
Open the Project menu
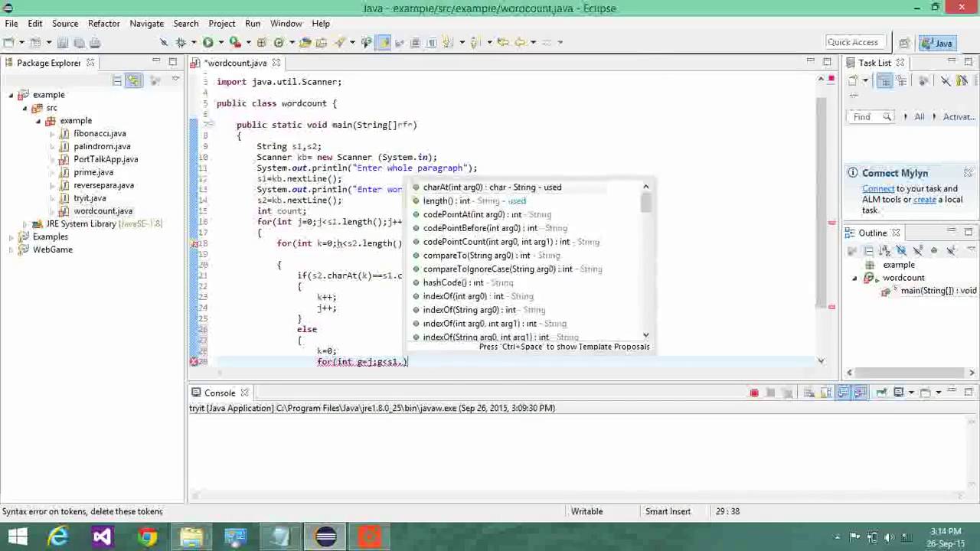221,24
